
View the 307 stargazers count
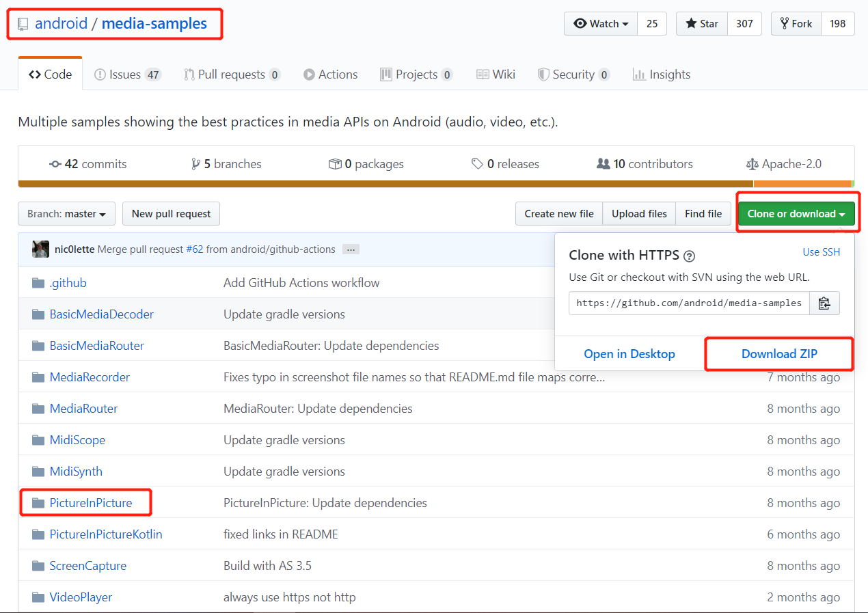tap(744, 23)
